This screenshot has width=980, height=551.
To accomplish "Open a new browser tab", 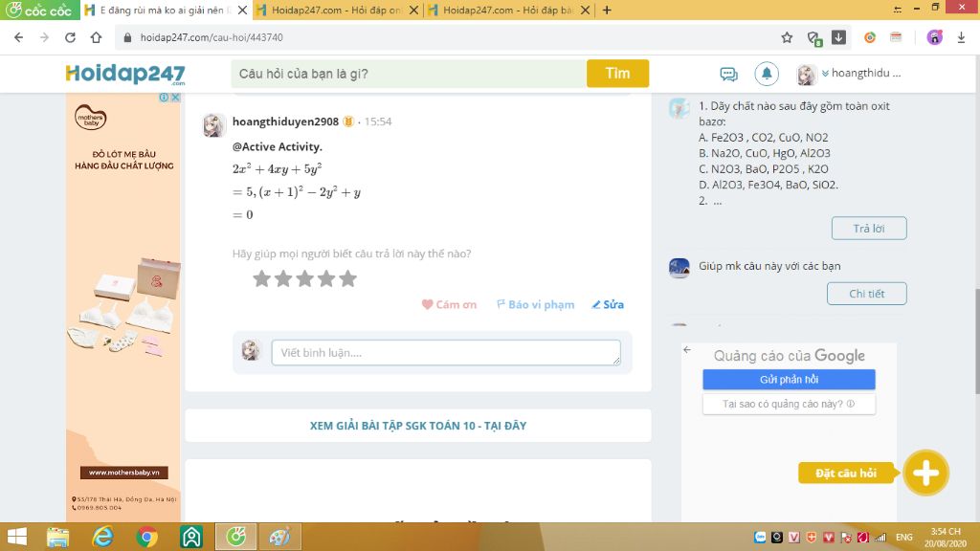I will click(x=607, y=10).
